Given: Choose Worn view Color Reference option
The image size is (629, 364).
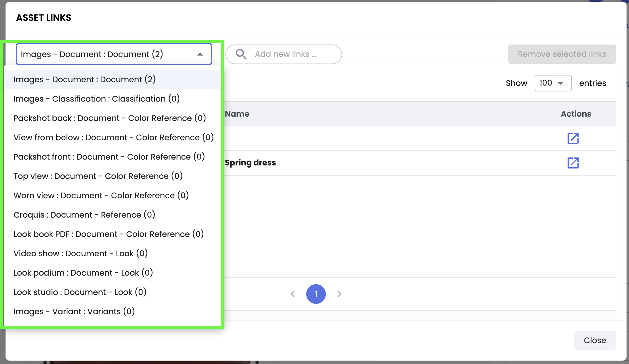Looking at the screenshot, I should [101, 196].
